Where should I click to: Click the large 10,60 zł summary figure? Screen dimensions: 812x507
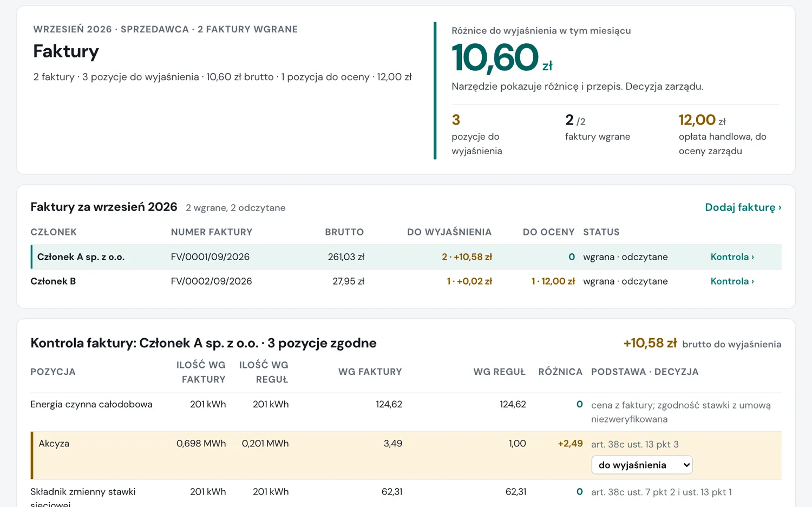pyautogui.click(x=502, y=58)
